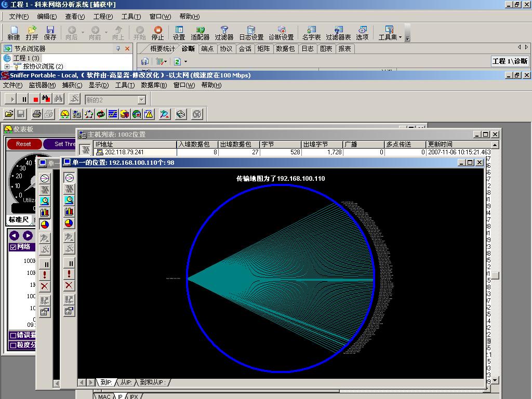Click the 停止 (Stop) capture button

click(157, 33)
